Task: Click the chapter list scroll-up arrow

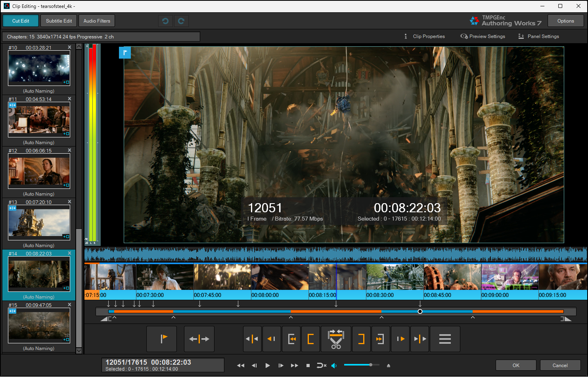Action: pyautogui.click(x=79, y=46)
